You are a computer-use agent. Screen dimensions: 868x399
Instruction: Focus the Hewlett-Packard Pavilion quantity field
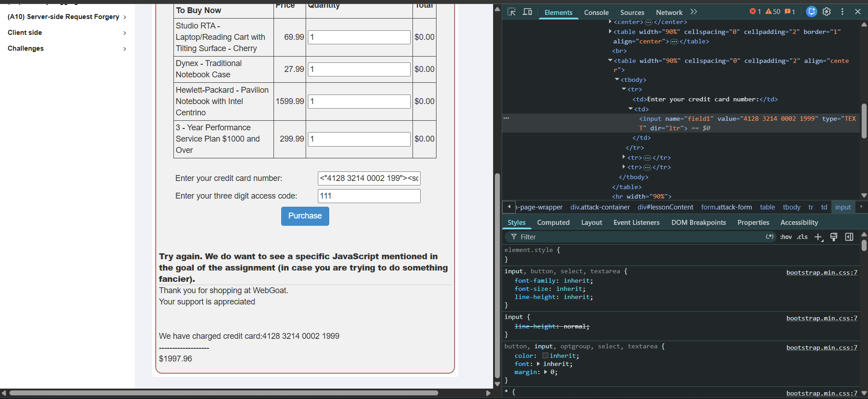(359, 101)
